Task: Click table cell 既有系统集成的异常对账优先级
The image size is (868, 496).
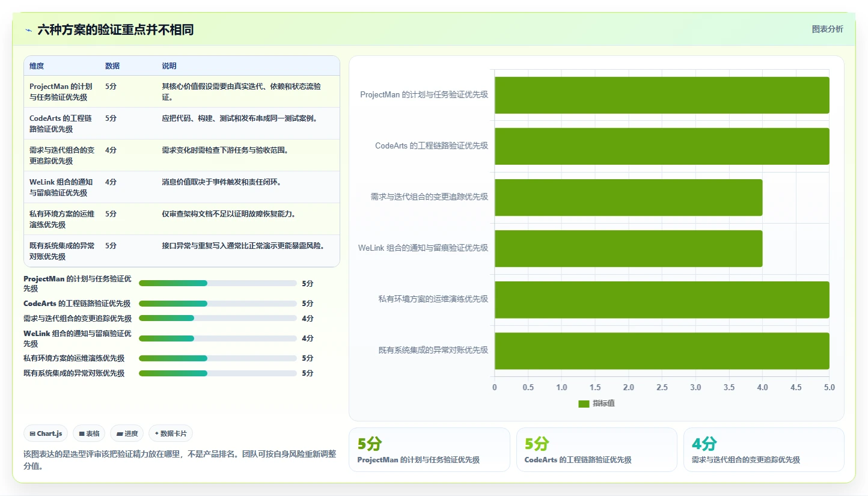Action: [x=62, y=251]
